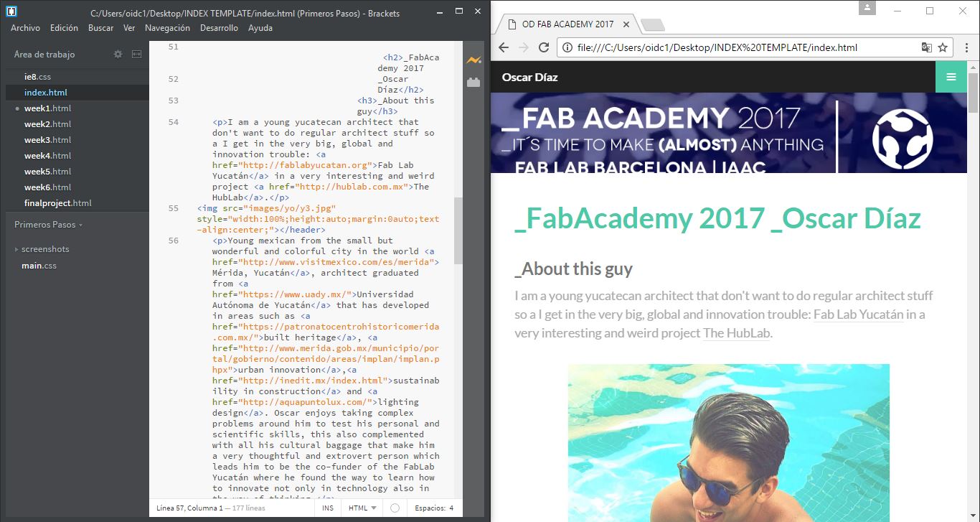Click Oscar Díaz site title link
Image resolution: width=980 pixels, height=522 pixels.
[x=529, y=77]
